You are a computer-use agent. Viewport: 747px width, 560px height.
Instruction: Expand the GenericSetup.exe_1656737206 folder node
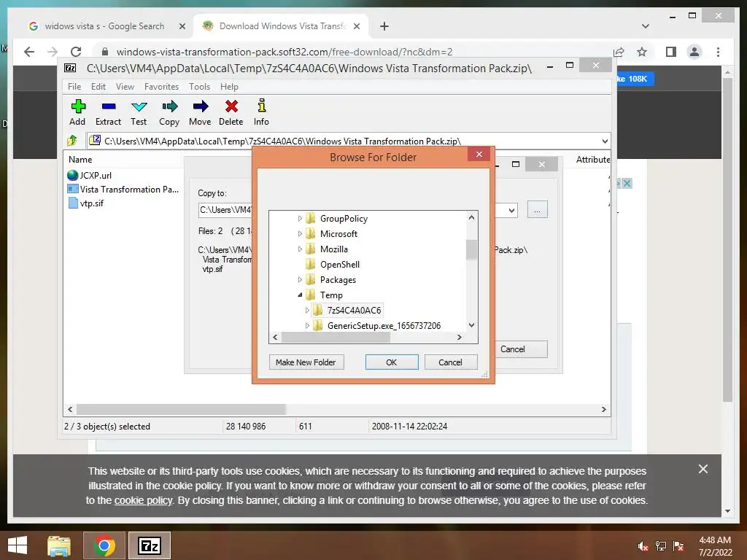[x=307, y=326]
